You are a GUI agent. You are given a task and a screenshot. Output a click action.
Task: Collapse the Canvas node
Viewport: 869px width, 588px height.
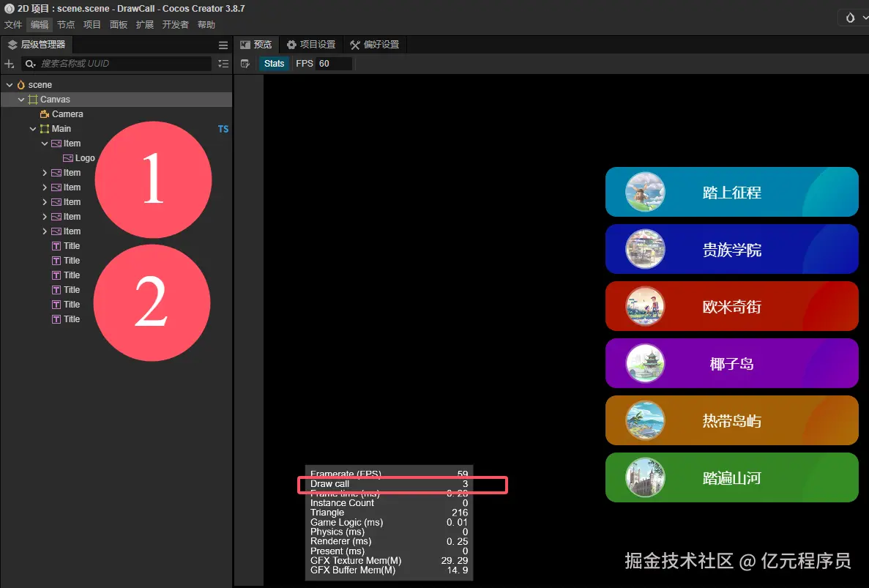click(x=21, y=100)
